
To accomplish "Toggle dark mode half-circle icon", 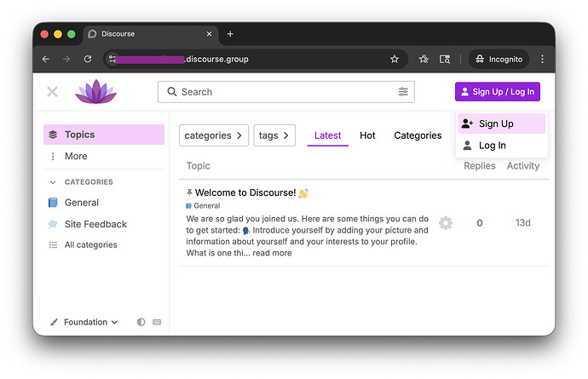I will pos(141,322).
